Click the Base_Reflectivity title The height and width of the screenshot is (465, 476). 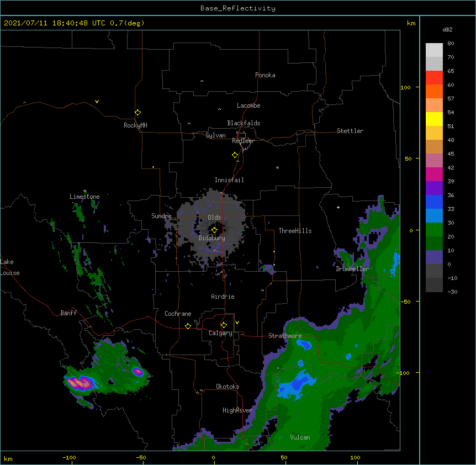[x=238, y=8]
